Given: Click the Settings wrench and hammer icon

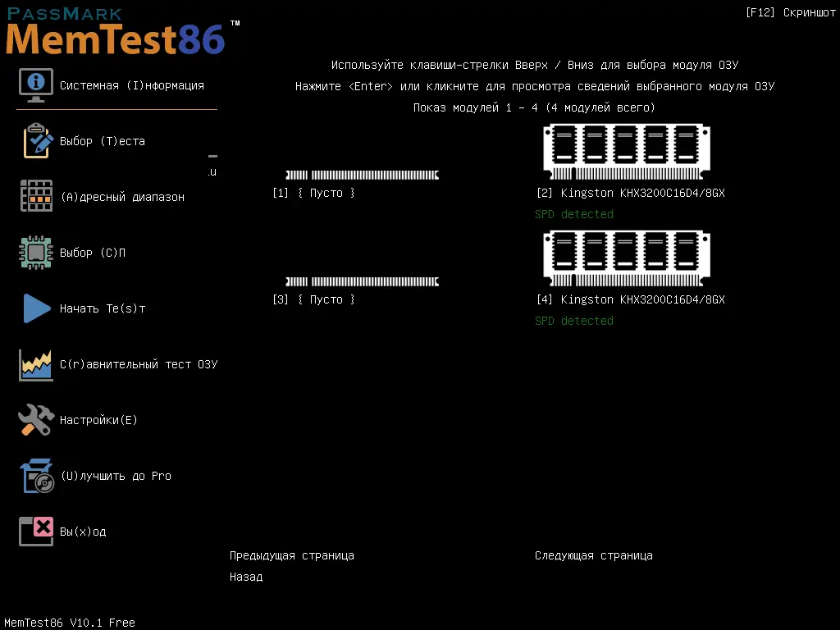Looking at the screenshot, I should pyautogui.click(x=36, y=419).
